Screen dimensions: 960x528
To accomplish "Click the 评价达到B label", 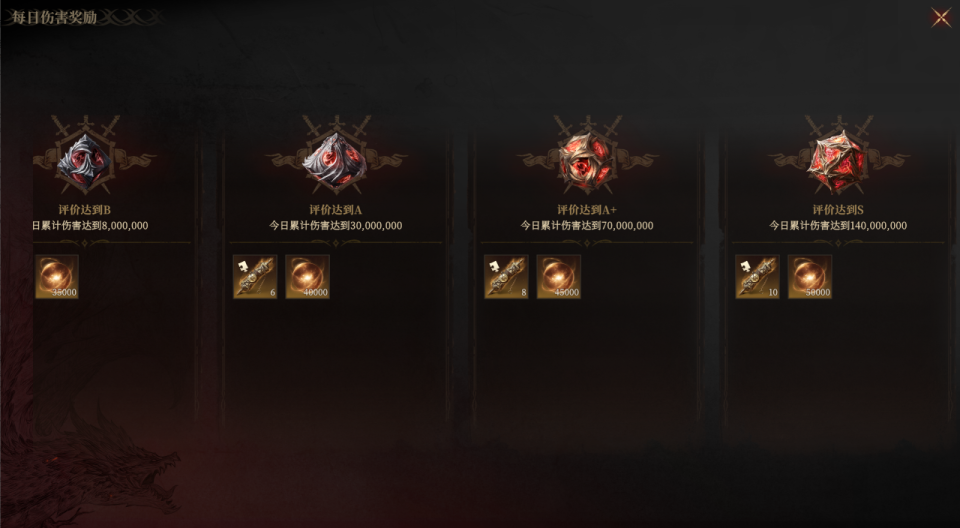I will coord(84,210).
